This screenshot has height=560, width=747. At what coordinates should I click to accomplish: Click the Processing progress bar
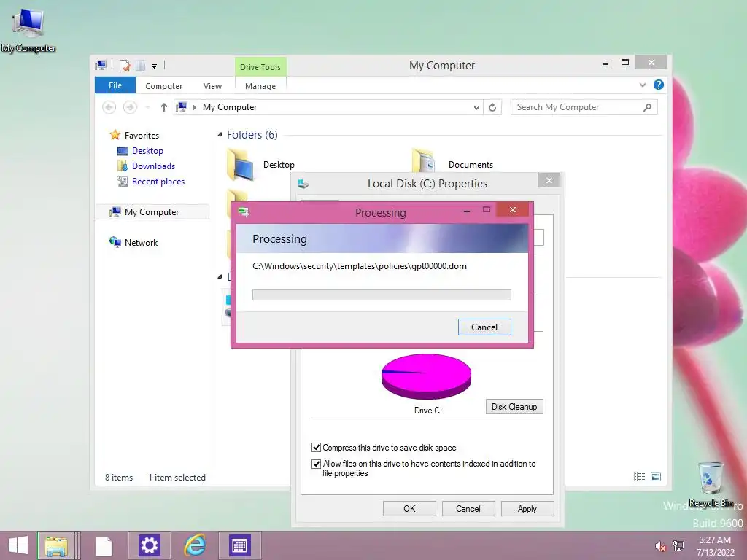382,295
